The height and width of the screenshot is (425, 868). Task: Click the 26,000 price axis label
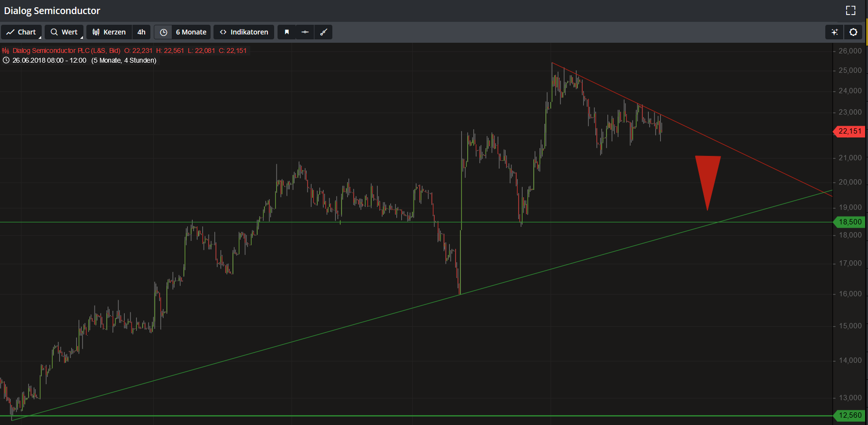click(850, 51)
